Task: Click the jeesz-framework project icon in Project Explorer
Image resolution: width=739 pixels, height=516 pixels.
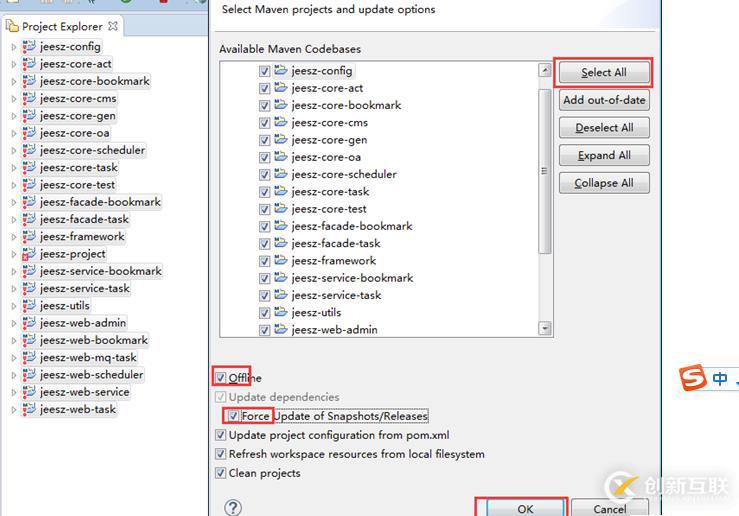Action: [29, 237]
